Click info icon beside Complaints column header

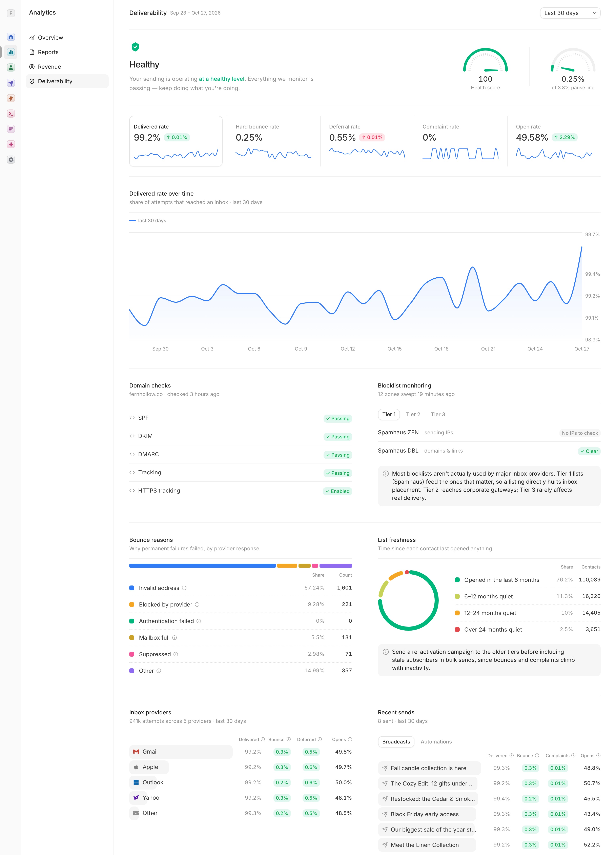tap(573, 755)
